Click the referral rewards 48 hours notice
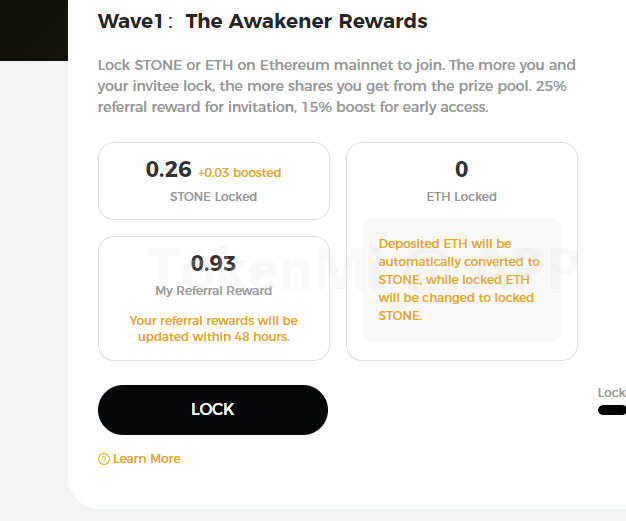 point(213,329)
